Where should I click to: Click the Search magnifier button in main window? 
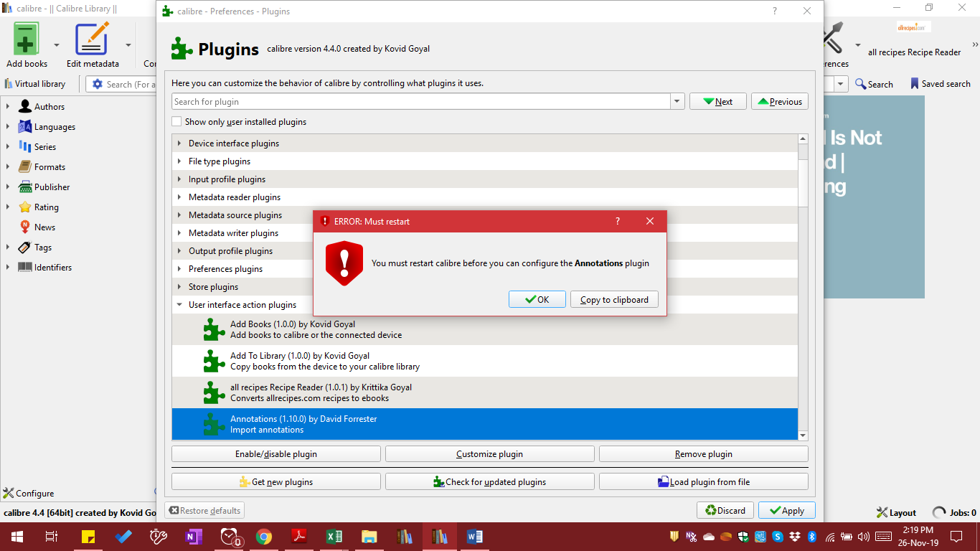(874, 84)
